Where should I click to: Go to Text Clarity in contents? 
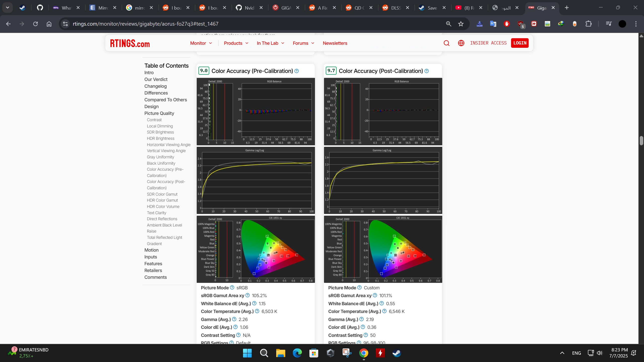156,213
